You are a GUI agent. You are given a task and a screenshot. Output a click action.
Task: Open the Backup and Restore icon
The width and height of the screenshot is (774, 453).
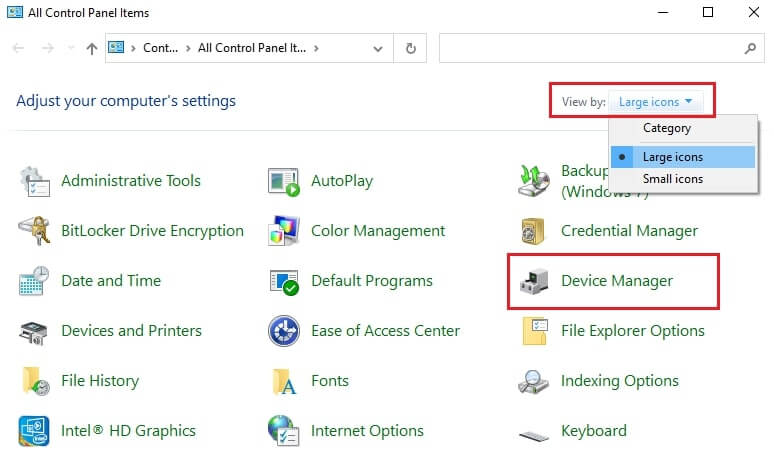[534, 181]
